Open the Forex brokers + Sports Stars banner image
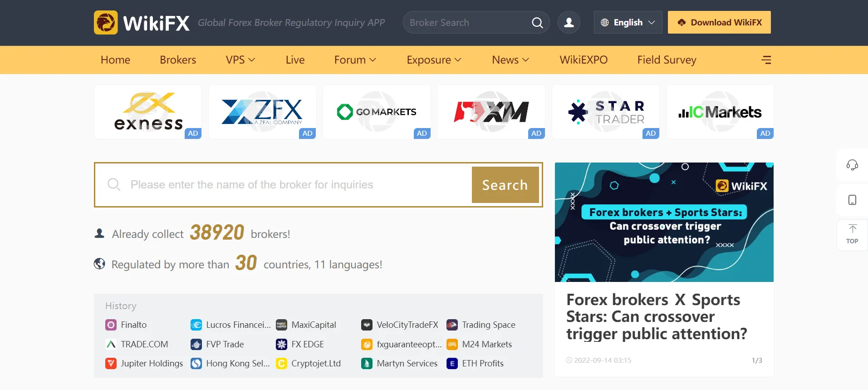868x390 pixels. click(x=664, y=222)
